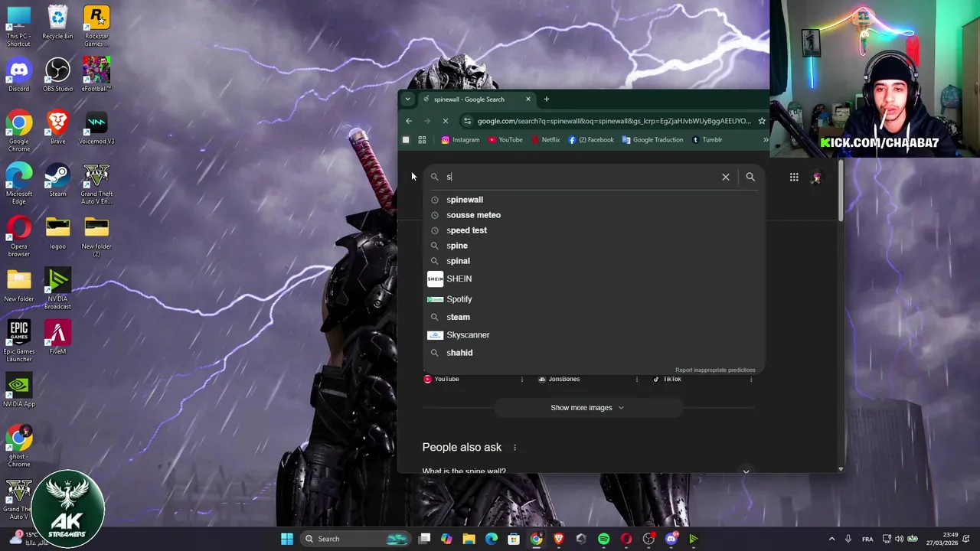The height and width of the screenshot is (551, 980).
Task: Show hidden system tray icons
Action: [x=832, y=539]
